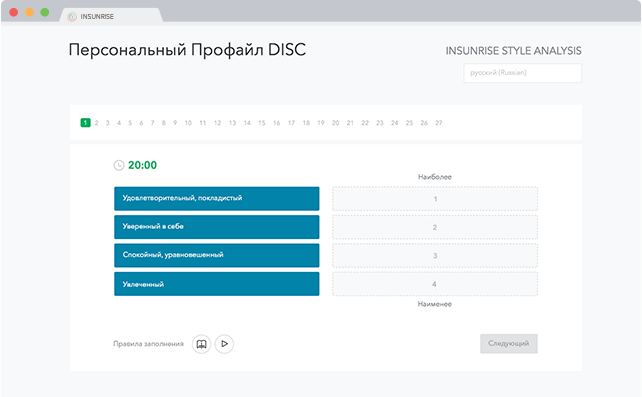Image resolution: width=642 pixels, height=397 pixels.
Task: Open question 25
Action: coord(409,123)
